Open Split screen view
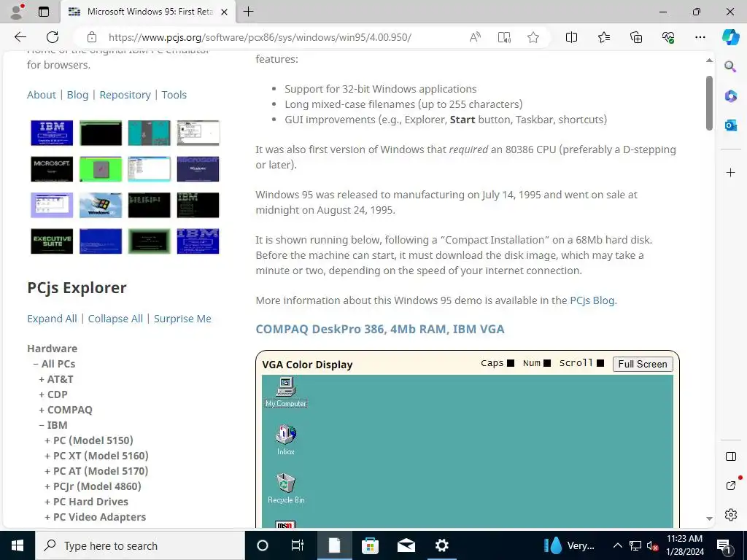747x560 pixels. coord(571,37)
